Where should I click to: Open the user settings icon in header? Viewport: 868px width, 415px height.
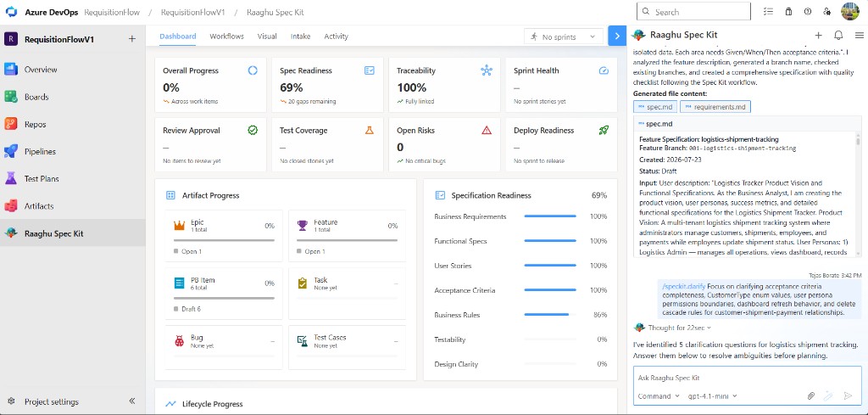(827, 12)
